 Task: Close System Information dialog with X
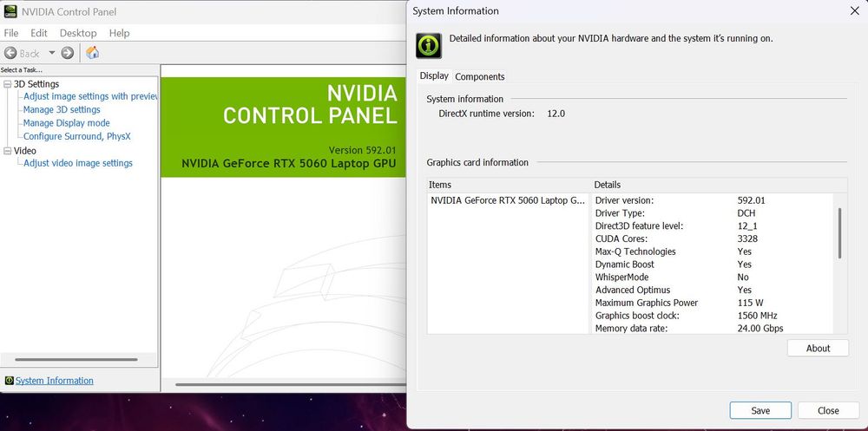click(x=854, y=11)
